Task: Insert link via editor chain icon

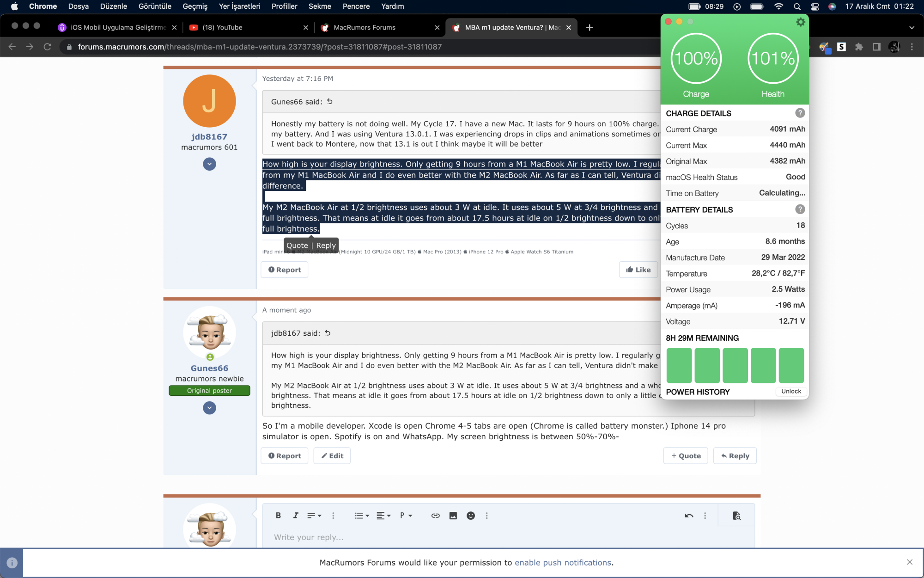Action: click(x=435, y=516)
